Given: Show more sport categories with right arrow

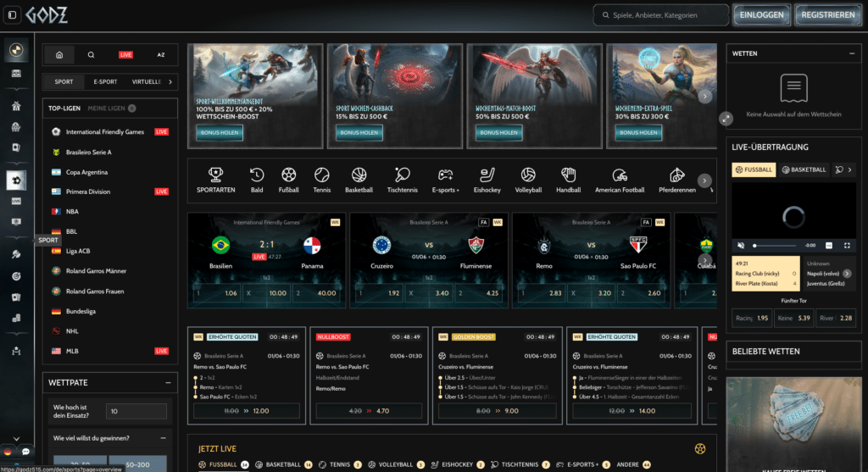Looking at the screenshot, I should (704, 180).
